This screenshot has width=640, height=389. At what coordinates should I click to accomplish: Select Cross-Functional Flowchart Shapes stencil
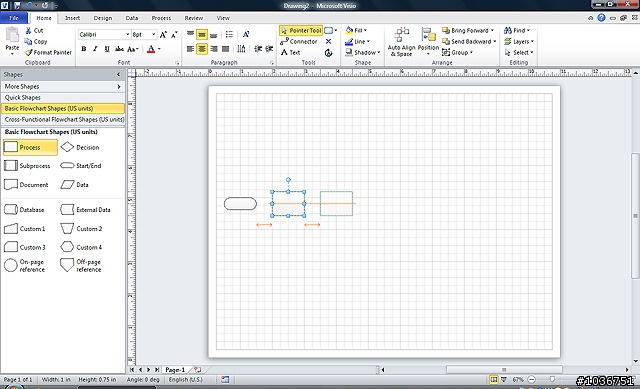[62, 120]
